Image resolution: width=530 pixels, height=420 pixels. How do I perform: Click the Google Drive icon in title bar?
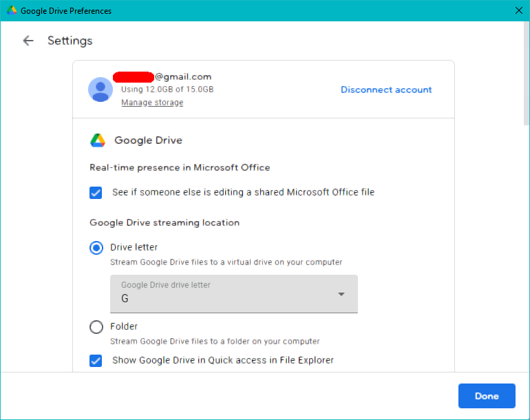(x=12, y=10)
